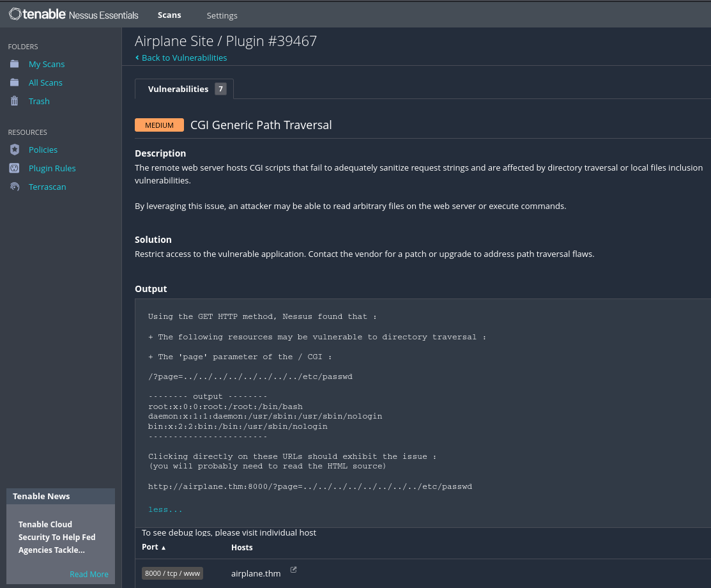This screenshot has height=588, width=711.
Task: Click the MEDIUM severity badge
Action: (x=159, y=125)
